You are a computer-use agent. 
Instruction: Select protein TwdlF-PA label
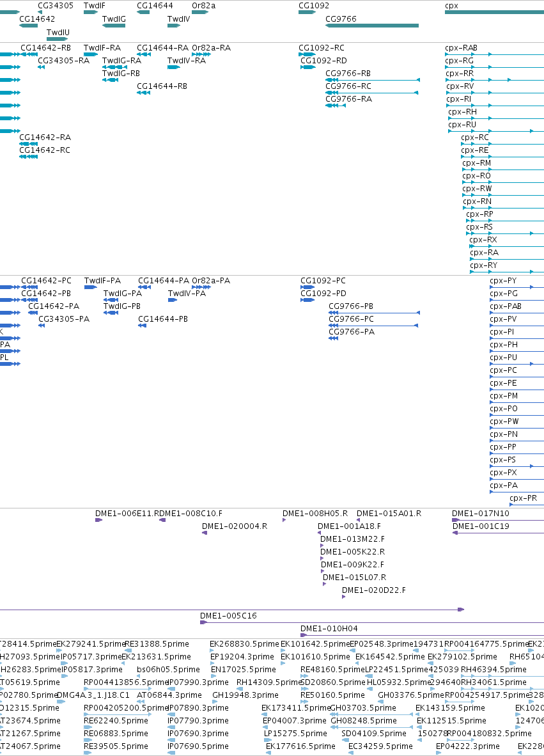pos(102,281)
